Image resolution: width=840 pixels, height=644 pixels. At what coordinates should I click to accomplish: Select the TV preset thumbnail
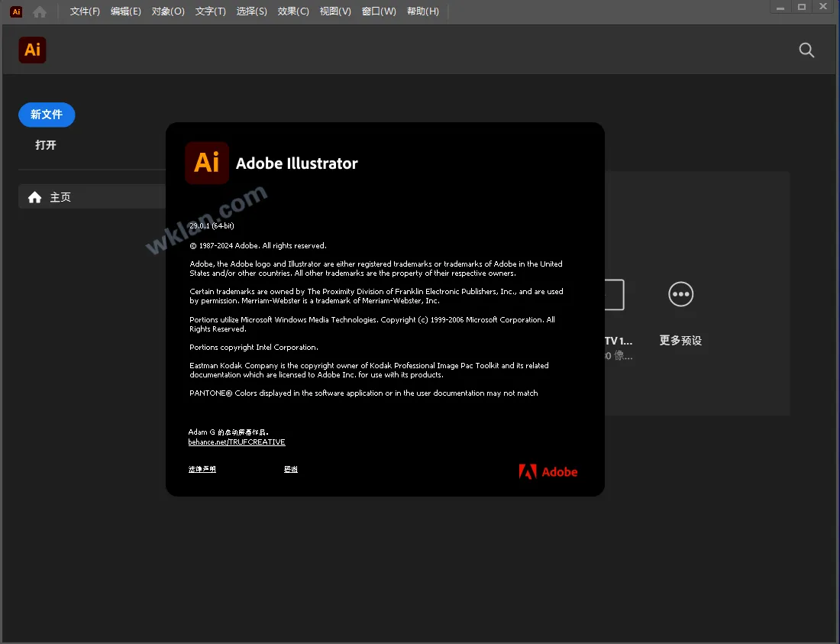pyautogui.click(x=613, y=296)
